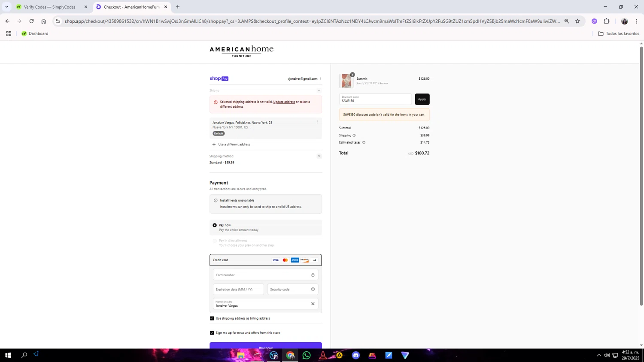Open Todos los favoritos folder
The width and height of the screenshot is (644, 362).
pos(619,33)
